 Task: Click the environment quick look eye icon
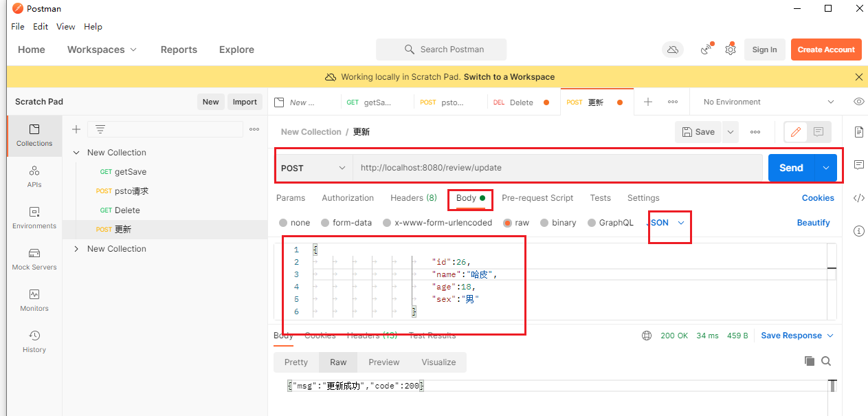point(859,102)
